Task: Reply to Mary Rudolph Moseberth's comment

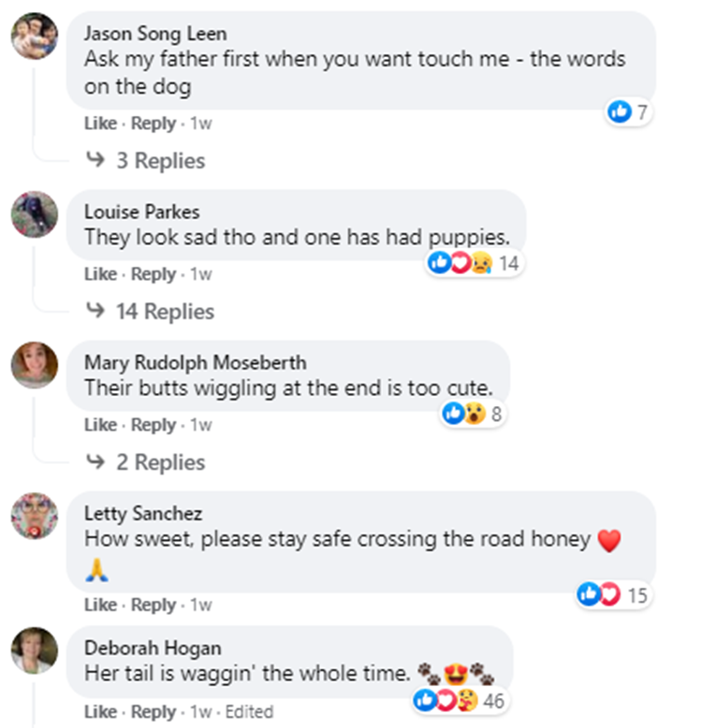Action: pyautogui.click(x=153, y=425)
